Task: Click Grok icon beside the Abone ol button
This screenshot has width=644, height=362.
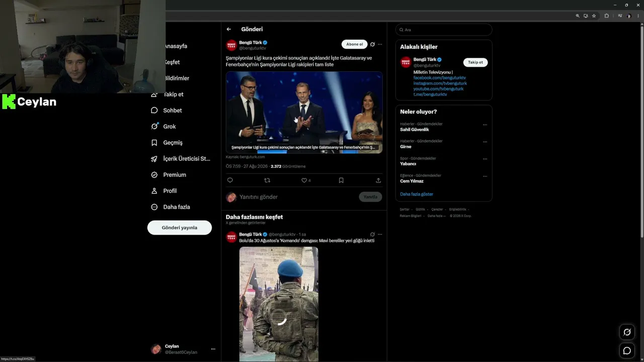Action: coord(372,44)
